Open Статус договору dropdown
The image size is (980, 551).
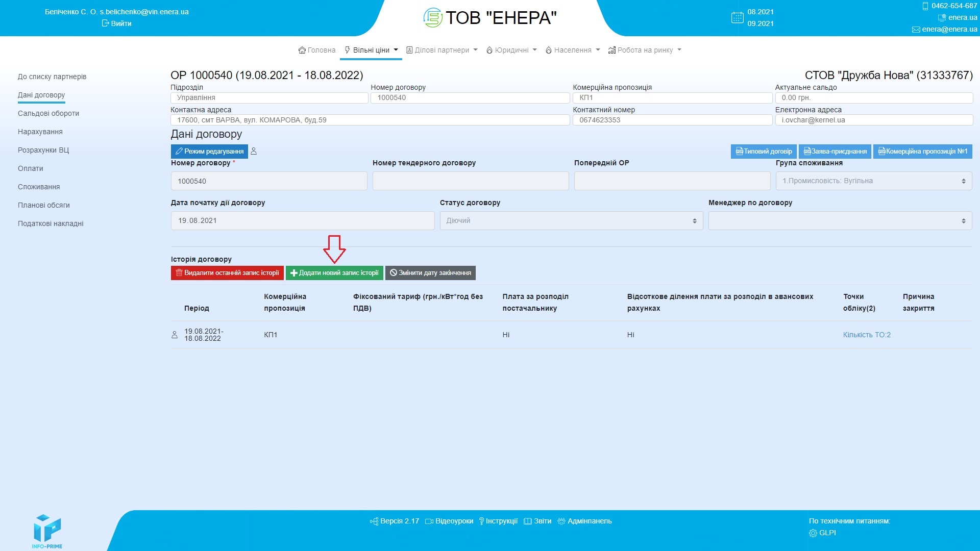pos(571,221)
